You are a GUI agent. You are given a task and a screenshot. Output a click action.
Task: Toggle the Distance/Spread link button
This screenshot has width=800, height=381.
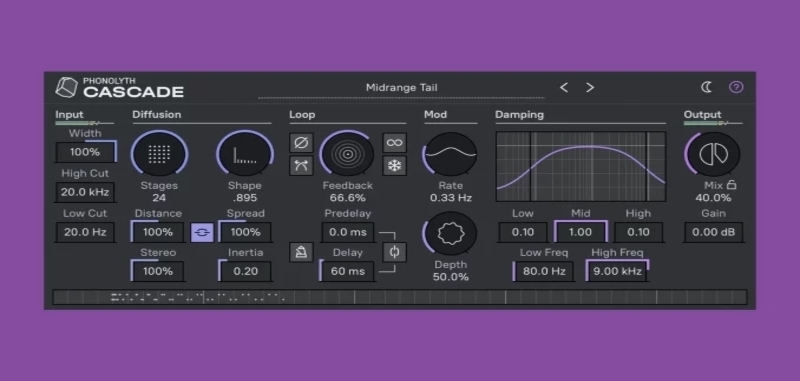pos(202,232)
